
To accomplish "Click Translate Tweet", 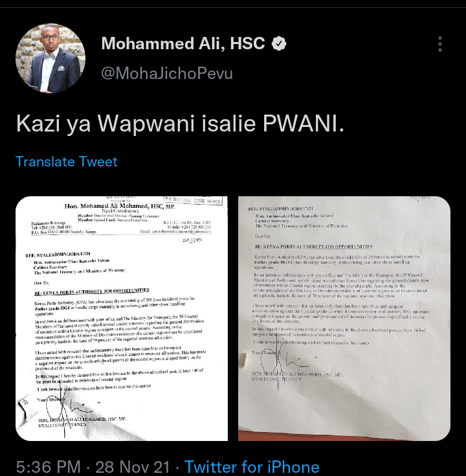I will (x=67, y=161).
